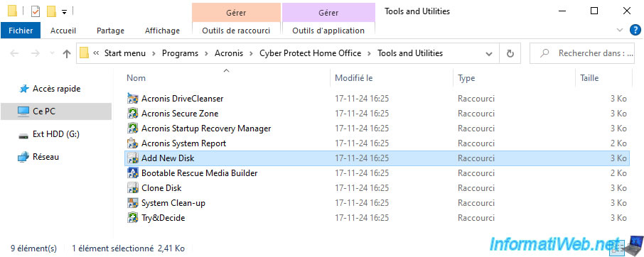644x257 pixels.
Task: Expand the ribbon with the chevron
Action: pos(620,30)
